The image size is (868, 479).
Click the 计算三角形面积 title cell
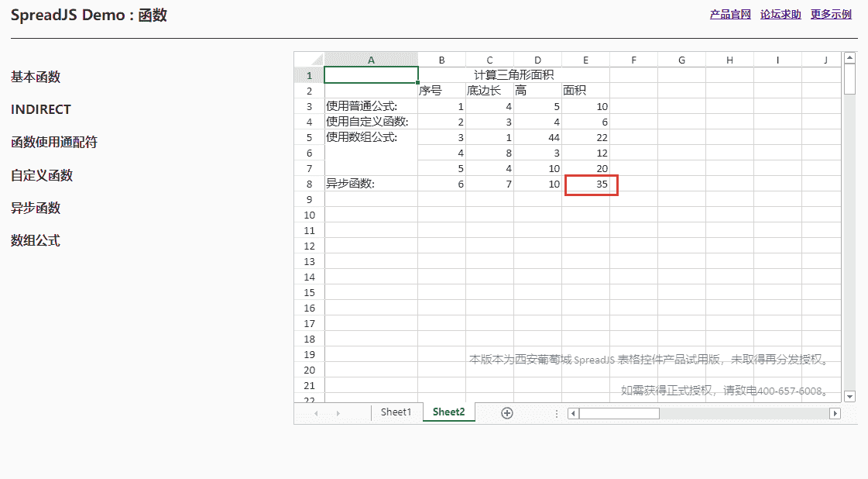[x=513, y=75]
